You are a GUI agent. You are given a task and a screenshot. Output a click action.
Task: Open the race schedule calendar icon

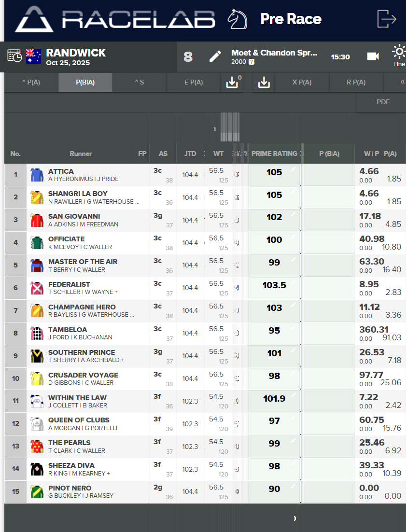click(14, 56)
